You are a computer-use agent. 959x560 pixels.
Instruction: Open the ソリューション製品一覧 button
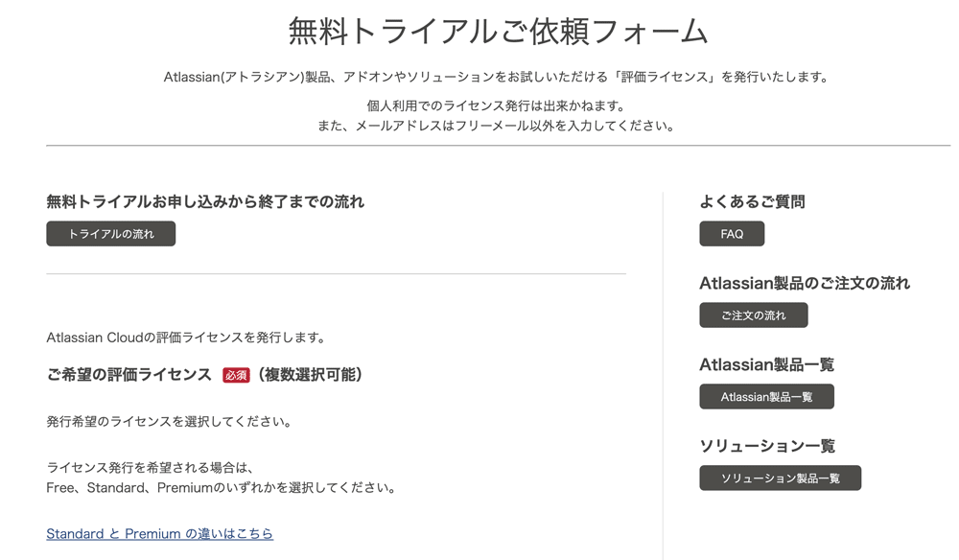(780, 478)
